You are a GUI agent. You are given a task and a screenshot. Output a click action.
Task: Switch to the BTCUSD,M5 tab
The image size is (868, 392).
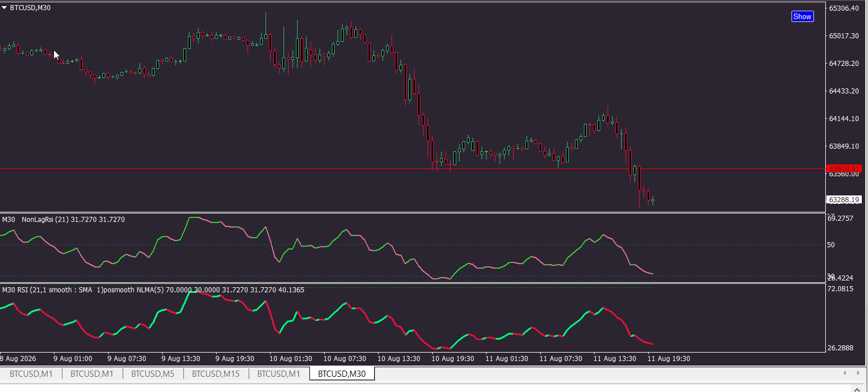point(152,373)
